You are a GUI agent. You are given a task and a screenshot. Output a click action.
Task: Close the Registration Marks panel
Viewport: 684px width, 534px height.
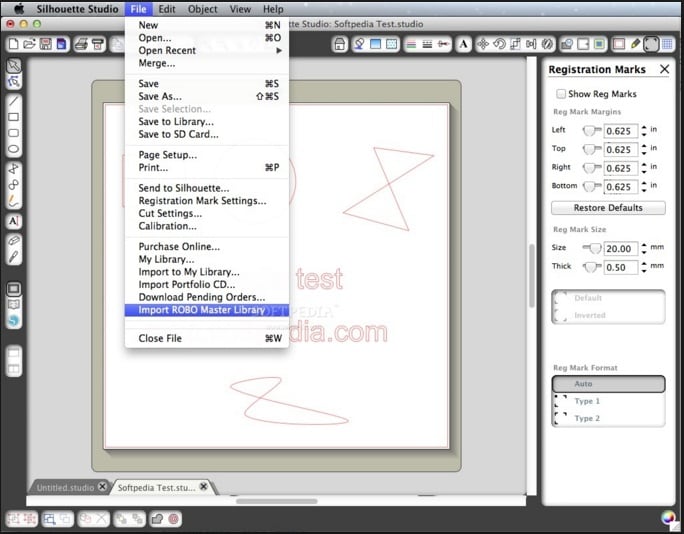[x=664, y=69]
